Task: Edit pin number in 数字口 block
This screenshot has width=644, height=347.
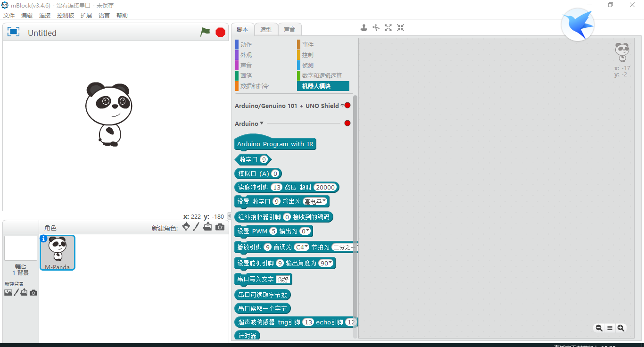Action: tap(264, 159)
